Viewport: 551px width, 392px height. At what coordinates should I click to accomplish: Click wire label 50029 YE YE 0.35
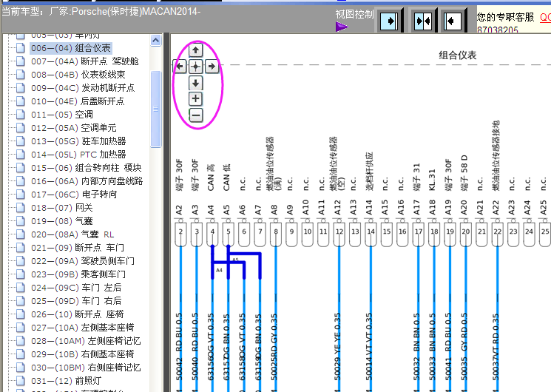pyautogui.click(x=337, y=347)
